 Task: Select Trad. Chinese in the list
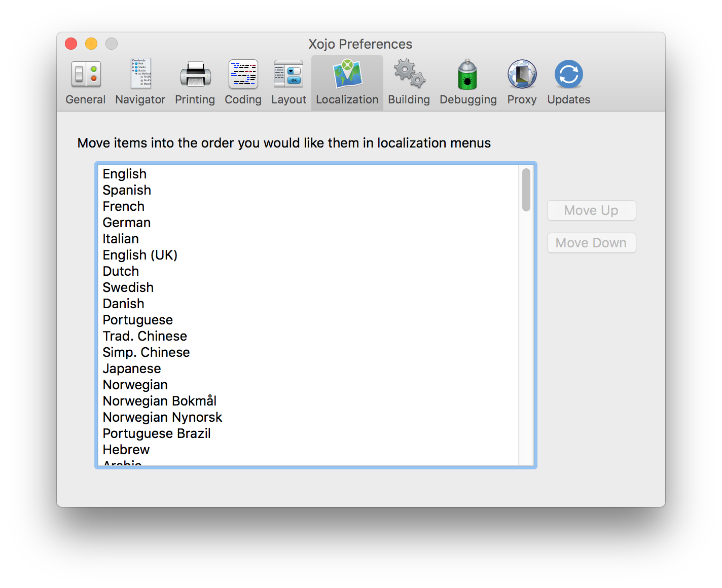click(x=308, y=336)
